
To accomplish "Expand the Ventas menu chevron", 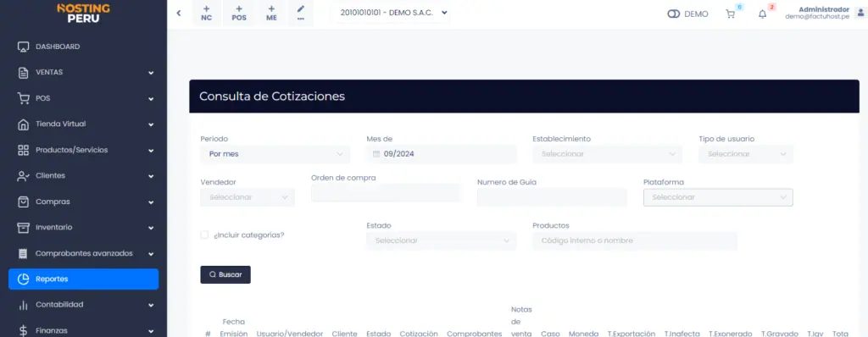I will (x=151, y=73).
